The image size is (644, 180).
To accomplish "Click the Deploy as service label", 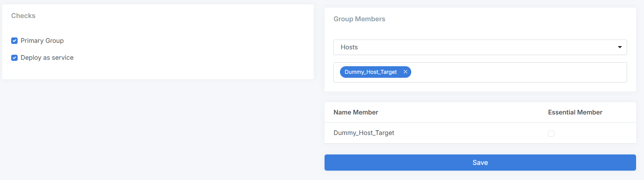I will tap(47, 58).
